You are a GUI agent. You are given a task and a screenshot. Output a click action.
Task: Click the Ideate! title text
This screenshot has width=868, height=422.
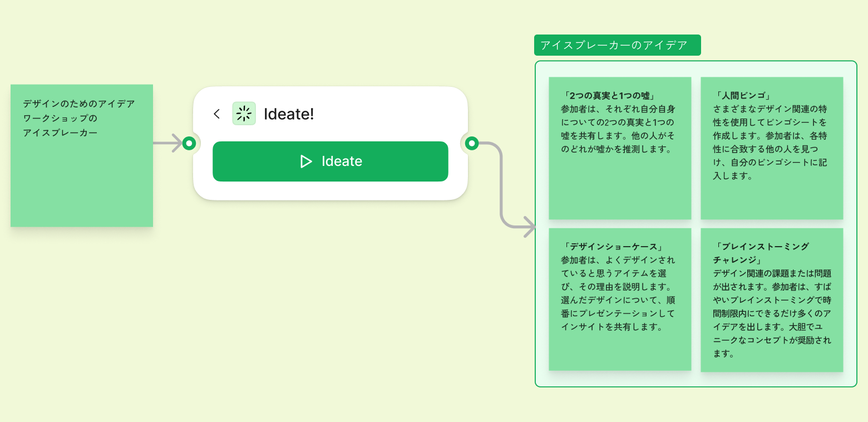point(289,114)
